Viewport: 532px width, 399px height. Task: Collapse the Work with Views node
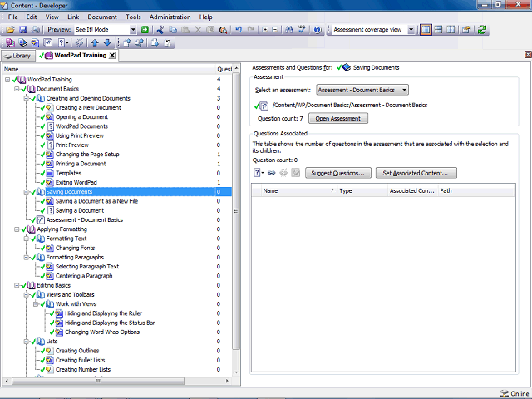click(x=36, y=304)
